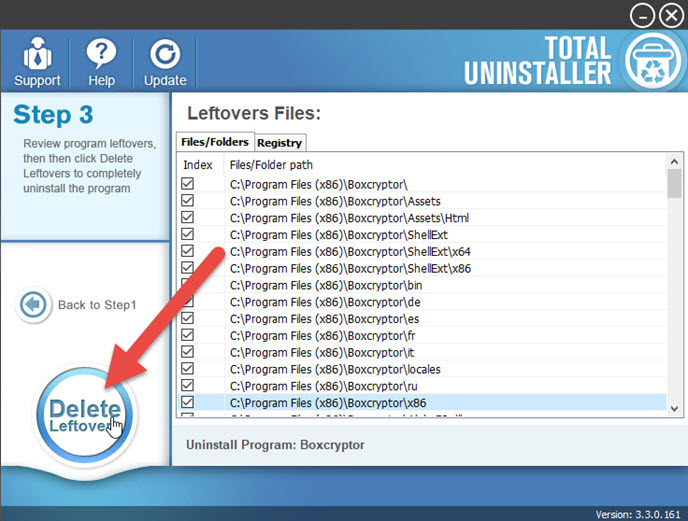Switch to the Registry tab

pos(280,143)
